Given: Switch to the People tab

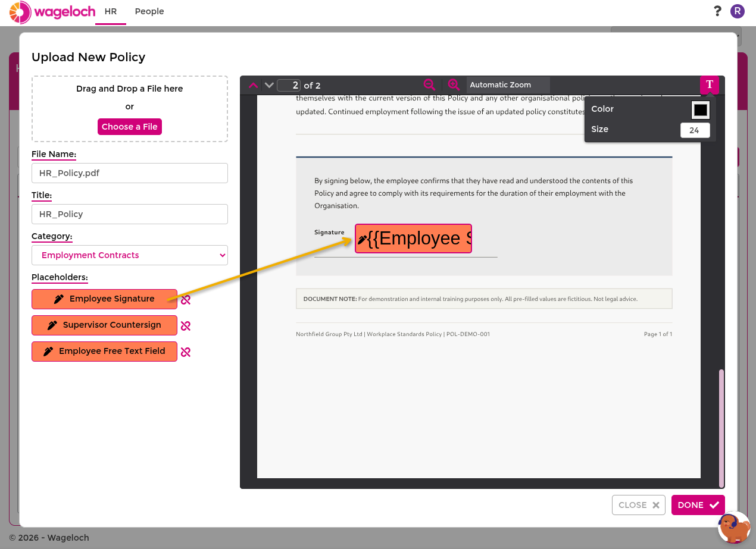Looking at the screenshot, I should tap(149, 11).
